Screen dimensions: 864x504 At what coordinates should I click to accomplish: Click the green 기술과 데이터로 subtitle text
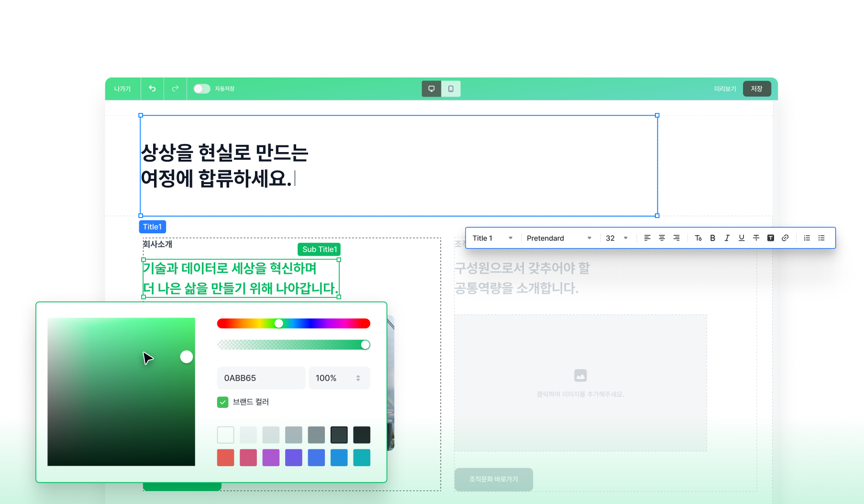pos(241,278)
